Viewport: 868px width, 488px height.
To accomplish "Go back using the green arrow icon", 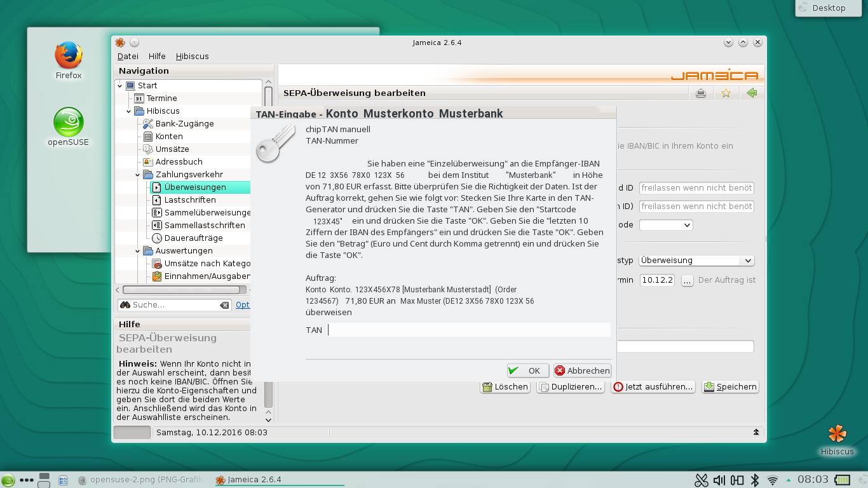I will coord(752,93).
